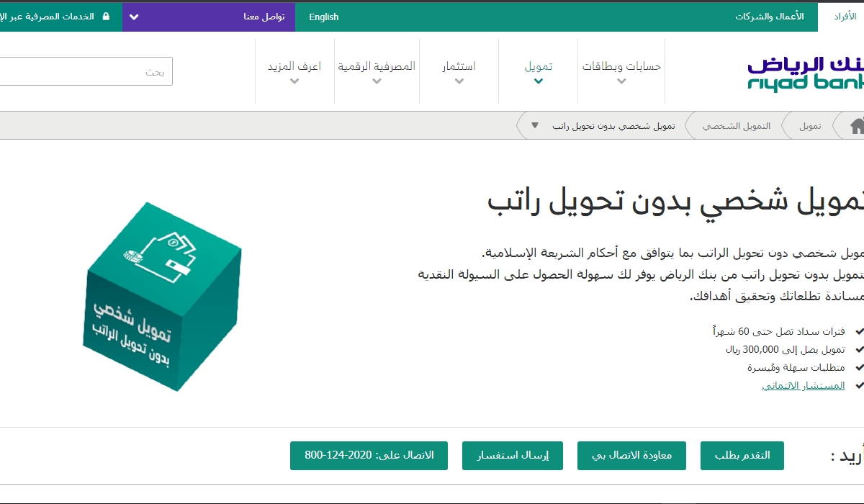Expand the اعرف المزيد navigation menu

(294, 71)
